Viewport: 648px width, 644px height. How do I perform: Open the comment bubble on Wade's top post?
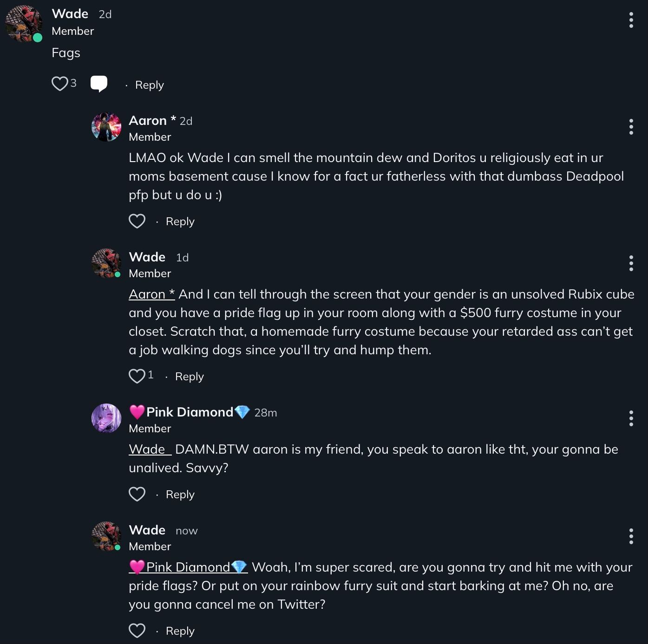(99, 84)
